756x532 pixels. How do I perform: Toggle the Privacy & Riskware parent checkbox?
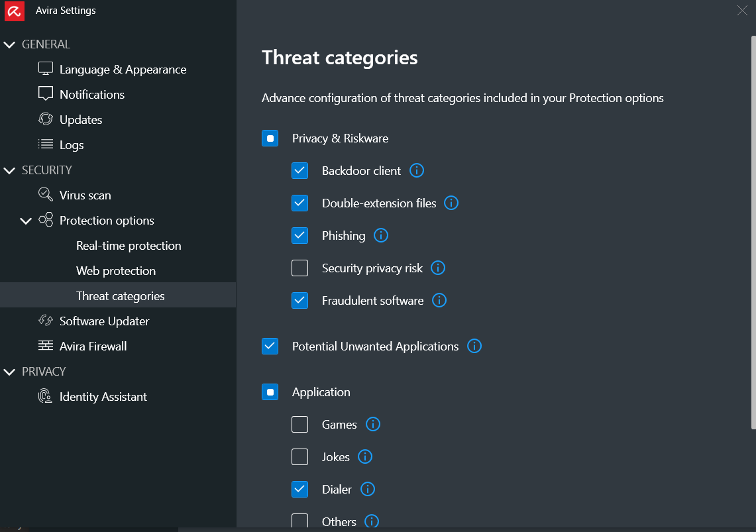[270, 138]
